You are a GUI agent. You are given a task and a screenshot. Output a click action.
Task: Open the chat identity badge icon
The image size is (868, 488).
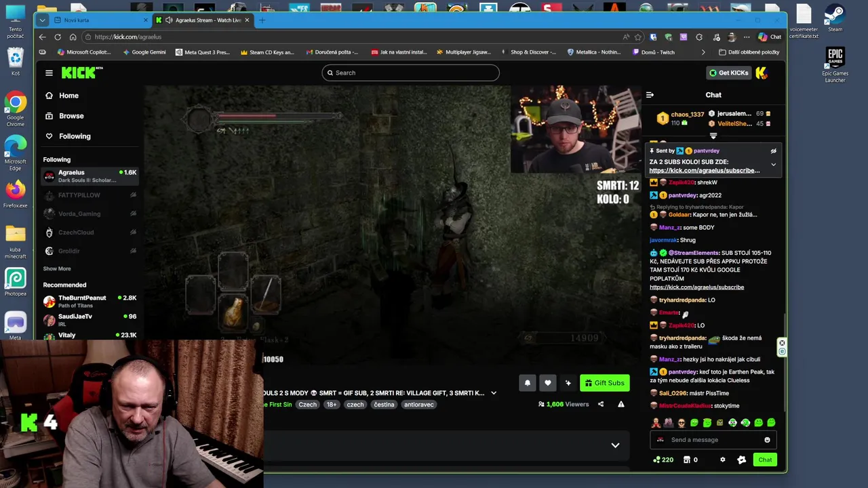tap(741, 460)
